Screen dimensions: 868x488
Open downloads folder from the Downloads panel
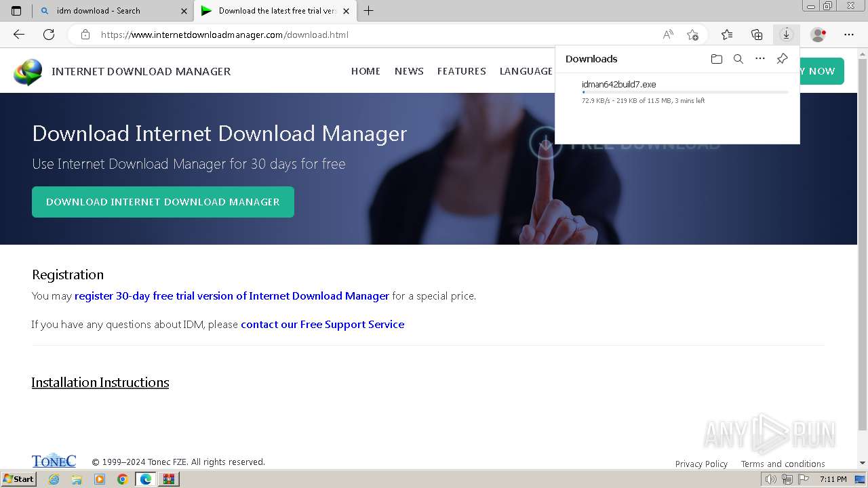tap(717, 59)
